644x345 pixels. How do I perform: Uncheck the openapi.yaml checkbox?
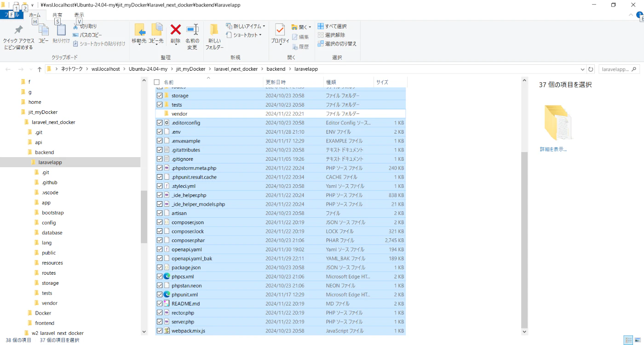tap(160, 249)
